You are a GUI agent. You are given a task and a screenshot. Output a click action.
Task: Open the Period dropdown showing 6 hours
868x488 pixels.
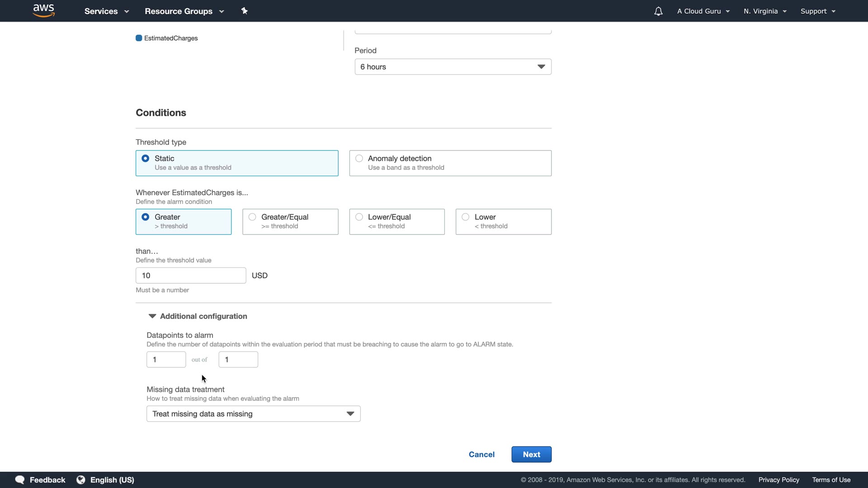click(453, 67)
